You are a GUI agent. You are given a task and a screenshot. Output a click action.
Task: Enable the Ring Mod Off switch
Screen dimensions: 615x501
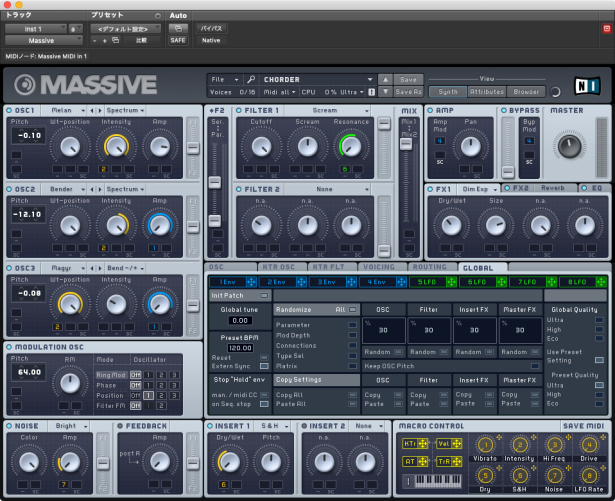(x=136, y=375)
